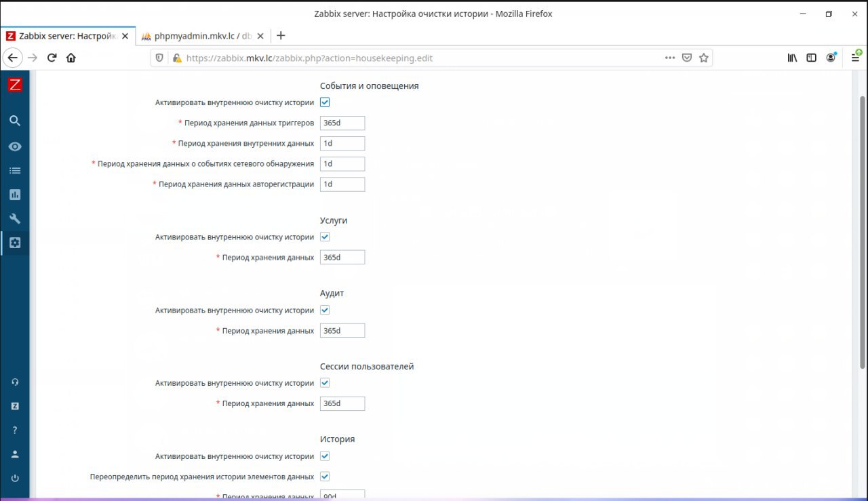The image size is (868, 501).
Task: Toggle housekeeping checkbox under История
Action: [x=325, y=456]
